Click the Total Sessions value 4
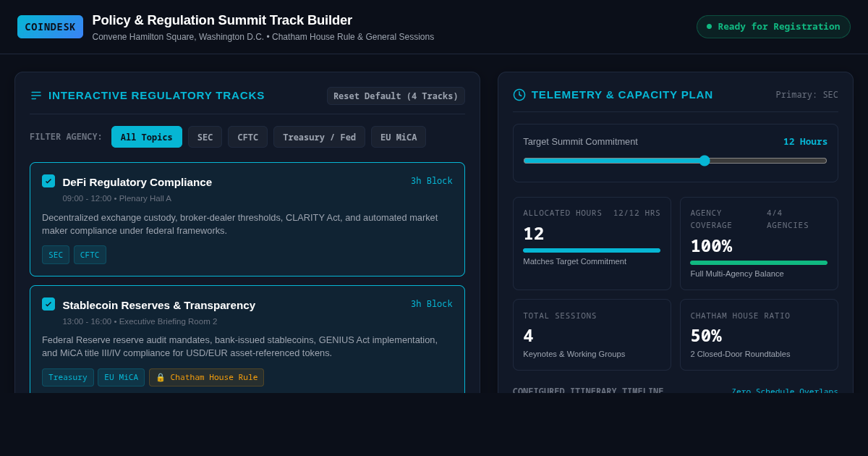 528,336
